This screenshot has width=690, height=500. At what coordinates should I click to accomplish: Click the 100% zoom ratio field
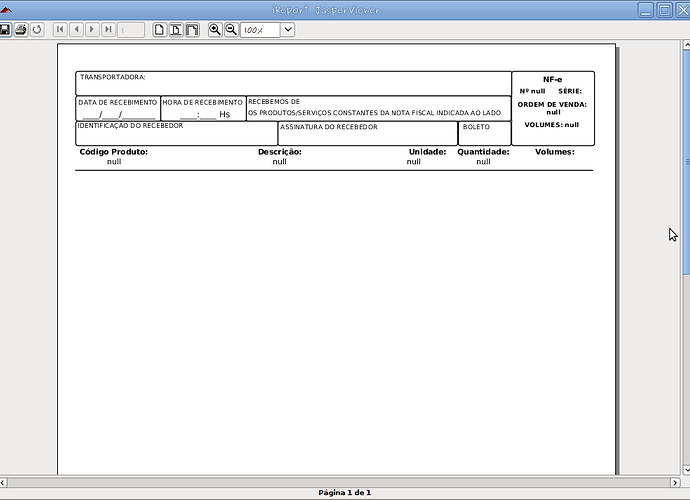(260, 30)
